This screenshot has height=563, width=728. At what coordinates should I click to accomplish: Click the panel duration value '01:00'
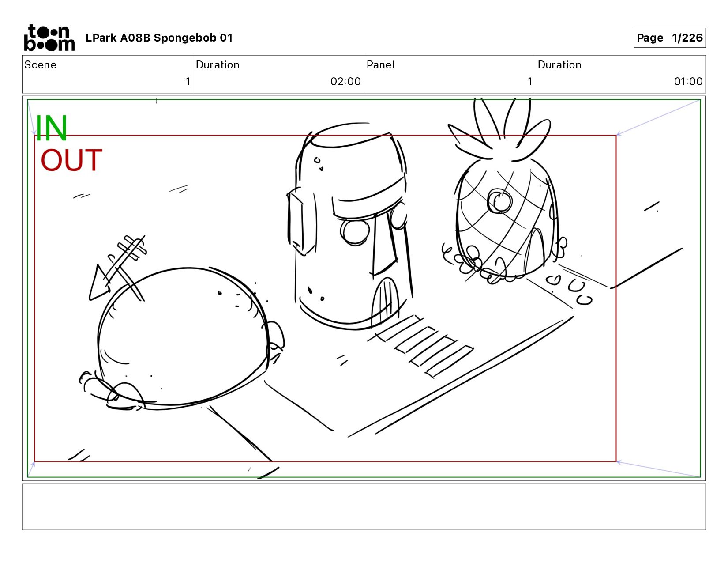pyautogui.click(x=688, y=82)
